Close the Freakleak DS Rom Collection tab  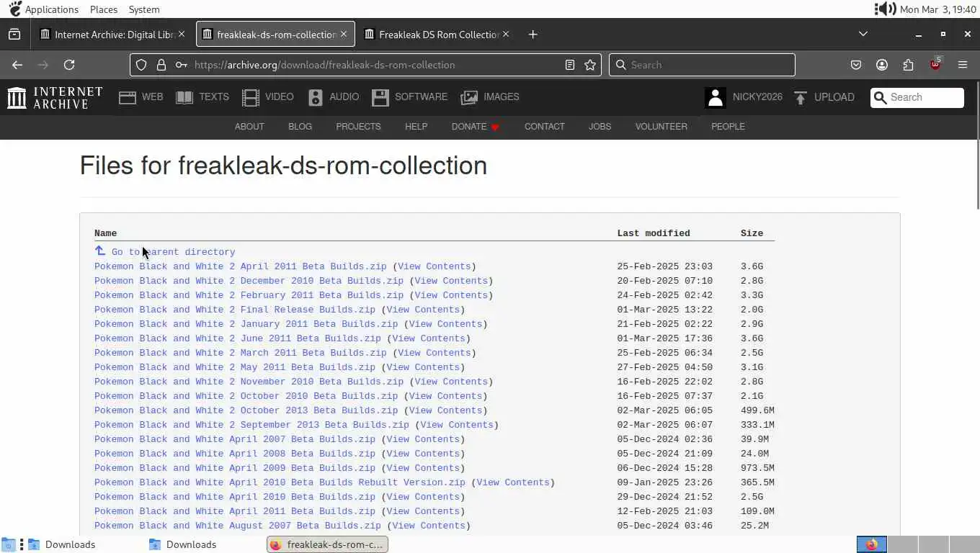point(506,34)
